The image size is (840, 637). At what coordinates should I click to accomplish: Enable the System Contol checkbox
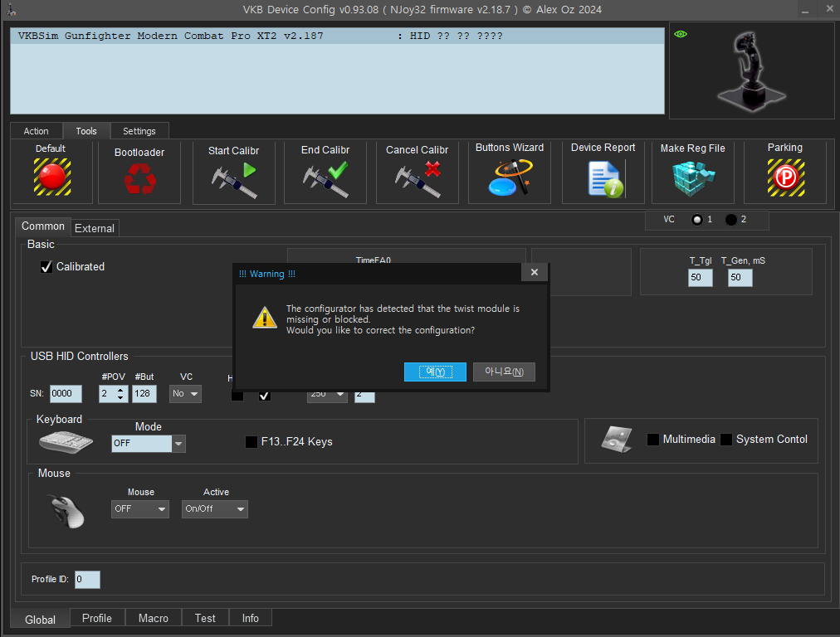pyautogui.click(x=726, y=440)
